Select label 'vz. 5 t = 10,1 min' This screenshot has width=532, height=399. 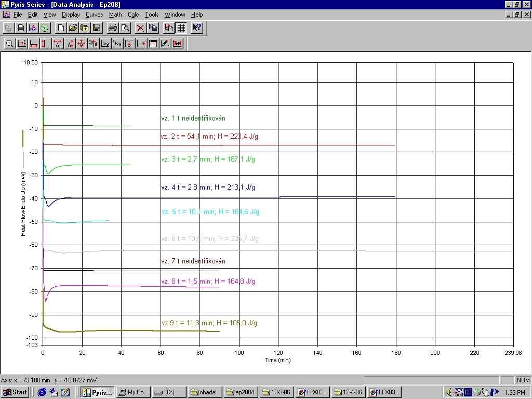pos(188,212)
